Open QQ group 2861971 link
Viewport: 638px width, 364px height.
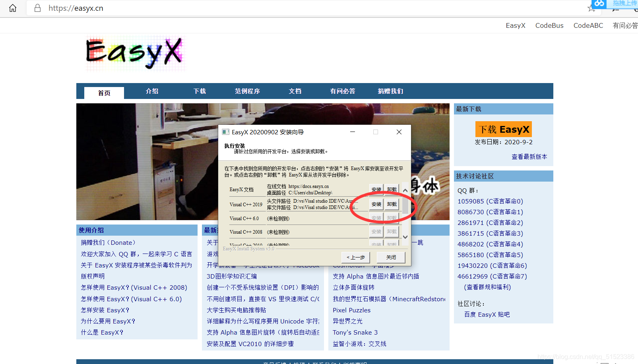click(x=490, y=223)
